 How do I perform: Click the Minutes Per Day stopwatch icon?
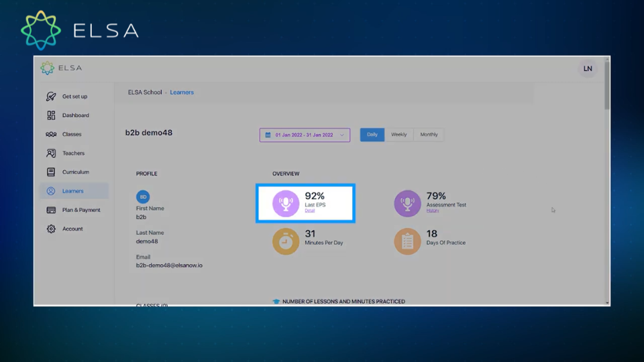[286, 241]
